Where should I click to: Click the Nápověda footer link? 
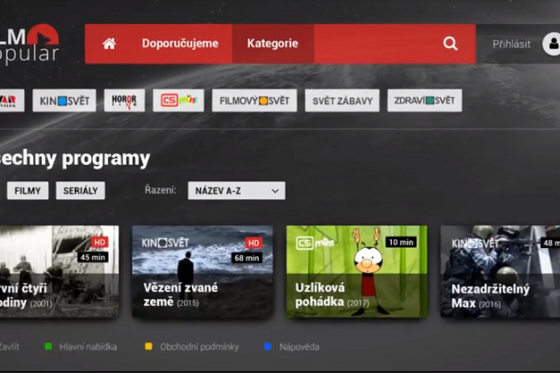(299, 347)
